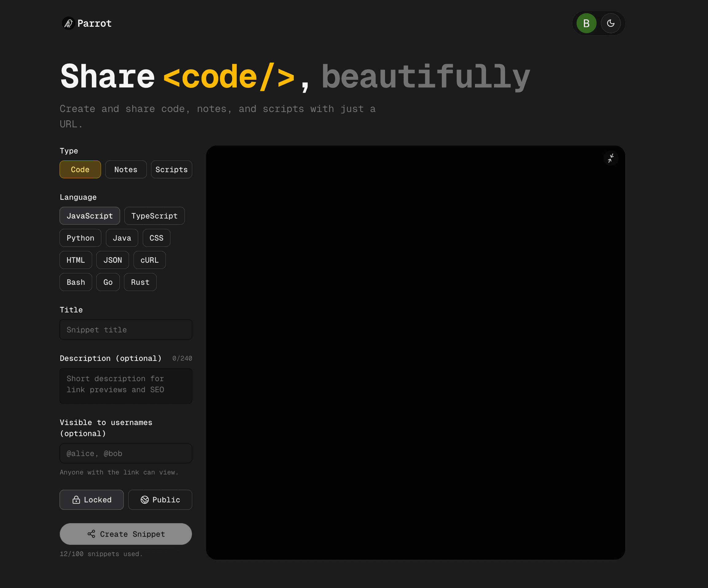The image size is (708, 588).
Task: Open the green B user avatar
Action: pyautogui.click(x=586, y=23)
